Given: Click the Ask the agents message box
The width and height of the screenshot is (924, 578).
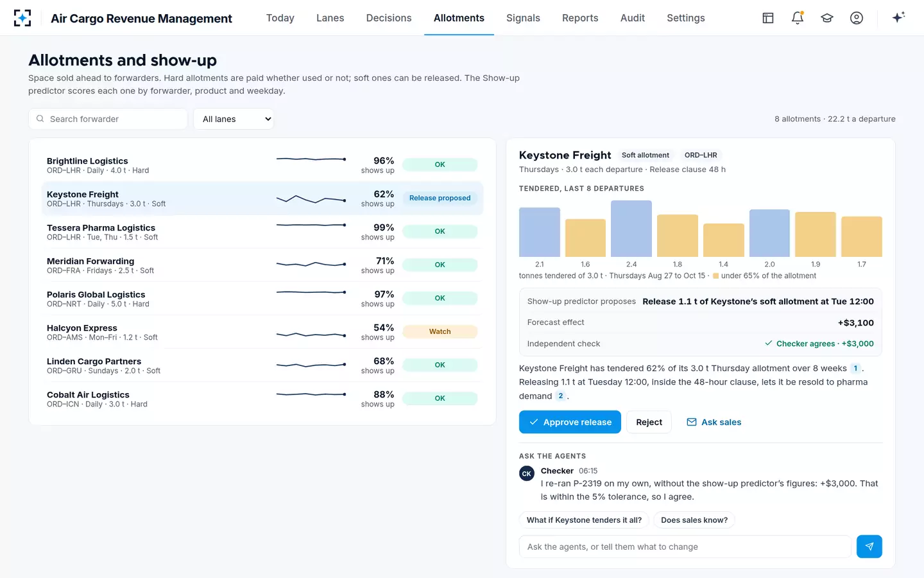Looking at the screenshot, I should coord(685,547).
